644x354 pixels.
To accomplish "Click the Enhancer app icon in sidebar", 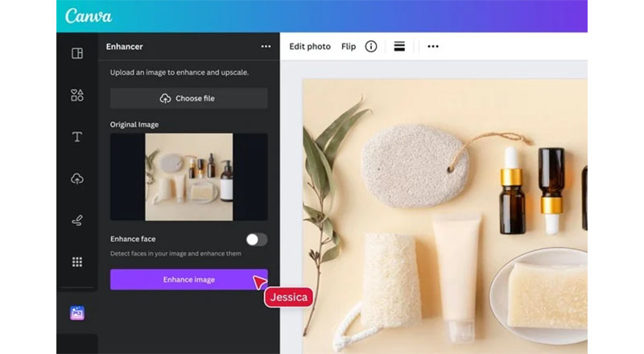I will [x=77, y=313].
